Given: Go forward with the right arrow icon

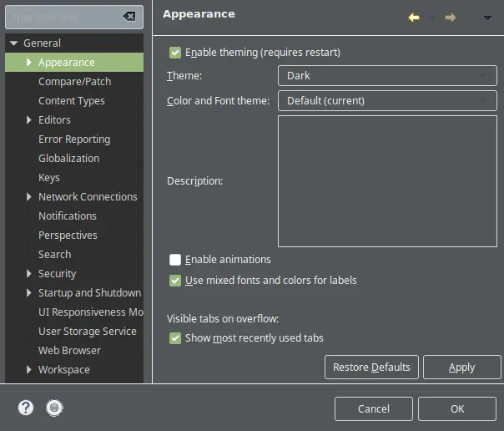Looking at the screenshot, I should point(451,18).
